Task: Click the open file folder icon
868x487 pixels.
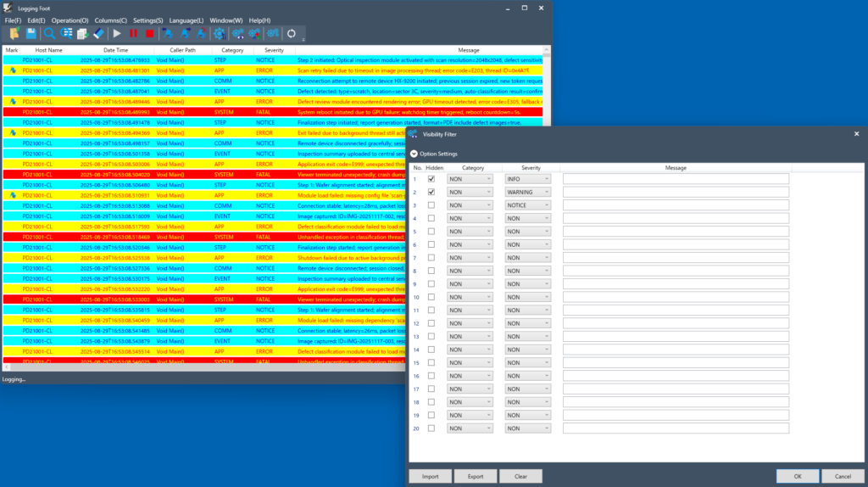Action: pos(14,33)
